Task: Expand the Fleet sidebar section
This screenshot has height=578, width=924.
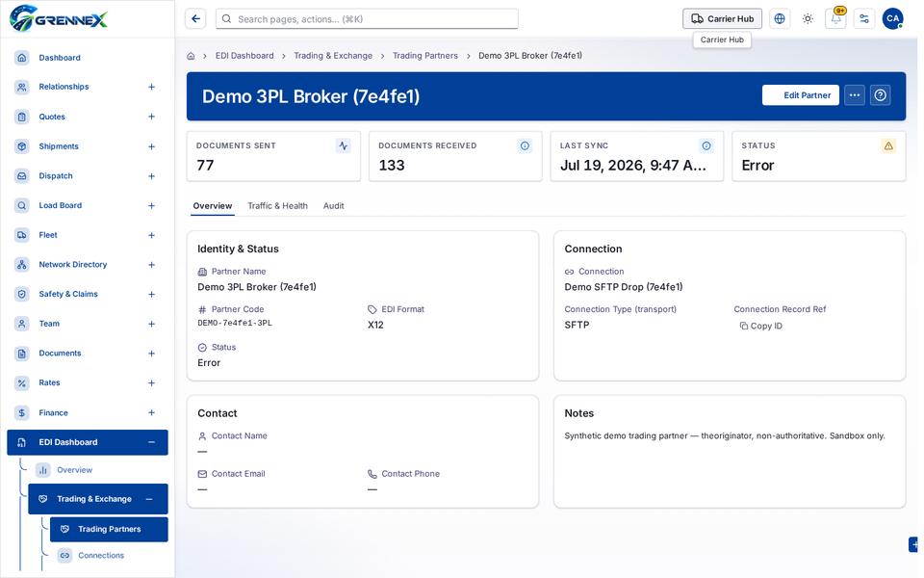Action: pyautogui.click(x=151, y=235)
